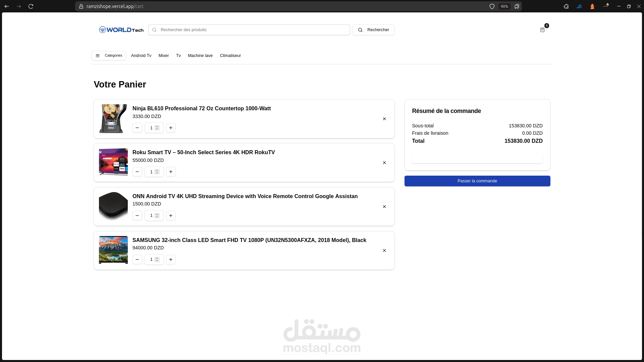Increase quantity of ONN Android TV

(x=171, y=216)
